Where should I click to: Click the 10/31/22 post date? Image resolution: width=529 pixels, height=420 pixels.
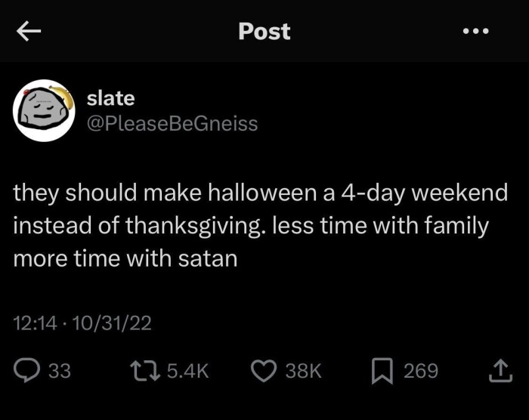(x=107, y=323)
